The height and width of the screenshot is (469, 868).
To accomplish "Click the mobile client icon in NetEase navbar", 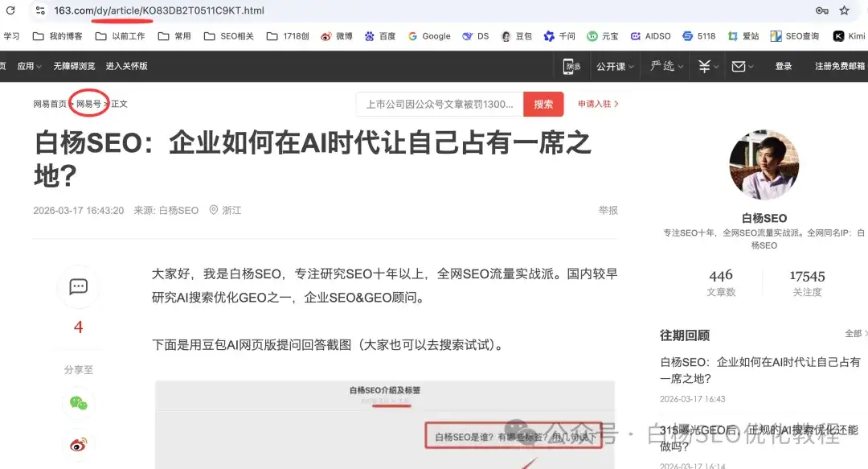I will click(x=571, y=67).
